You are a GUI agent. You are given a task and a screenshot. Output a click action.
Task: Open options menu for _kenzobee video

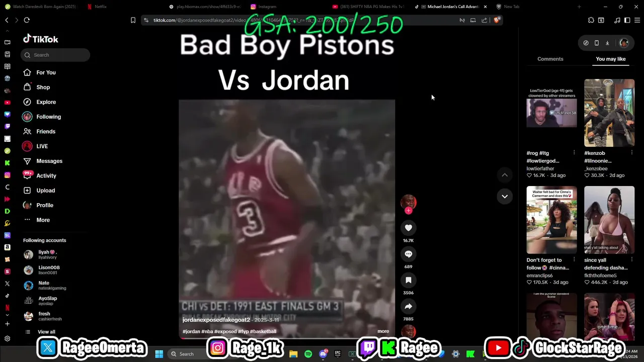631,153
